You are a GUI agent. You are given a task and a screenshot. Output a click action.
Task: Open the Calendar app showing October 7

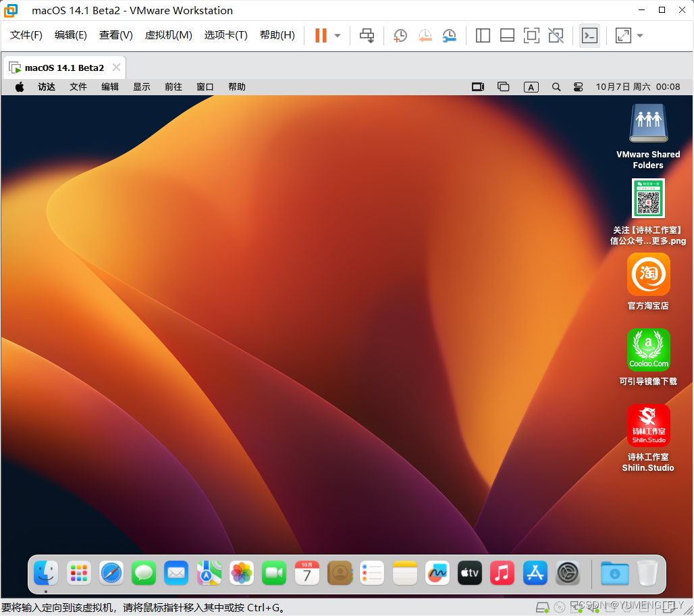pos(306,573)
